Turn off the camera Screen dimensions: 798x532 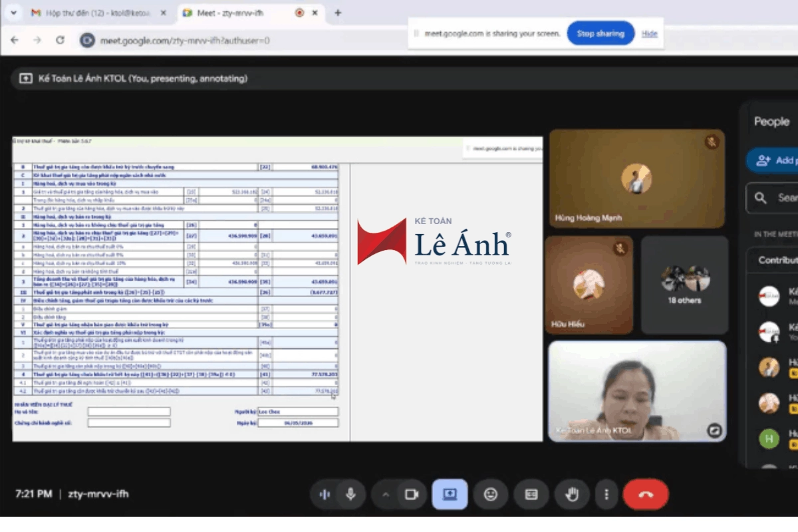[x=412, y=494]
